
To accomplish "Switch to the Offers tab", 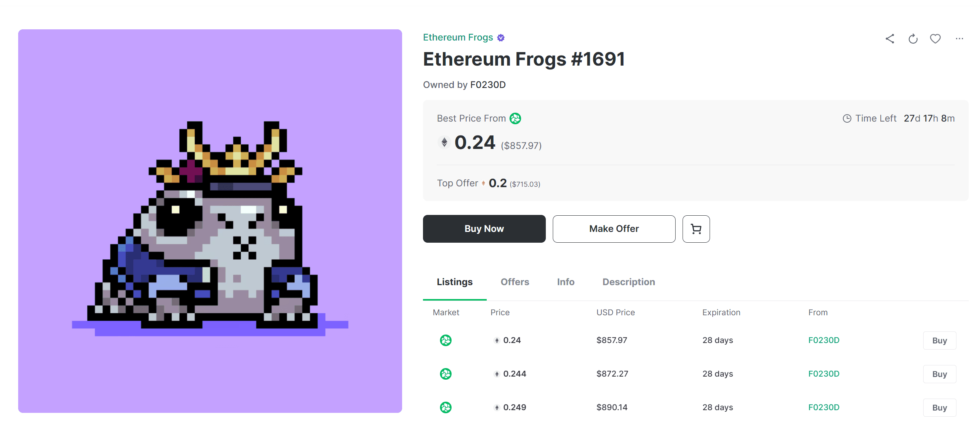I will click(515, 282).
